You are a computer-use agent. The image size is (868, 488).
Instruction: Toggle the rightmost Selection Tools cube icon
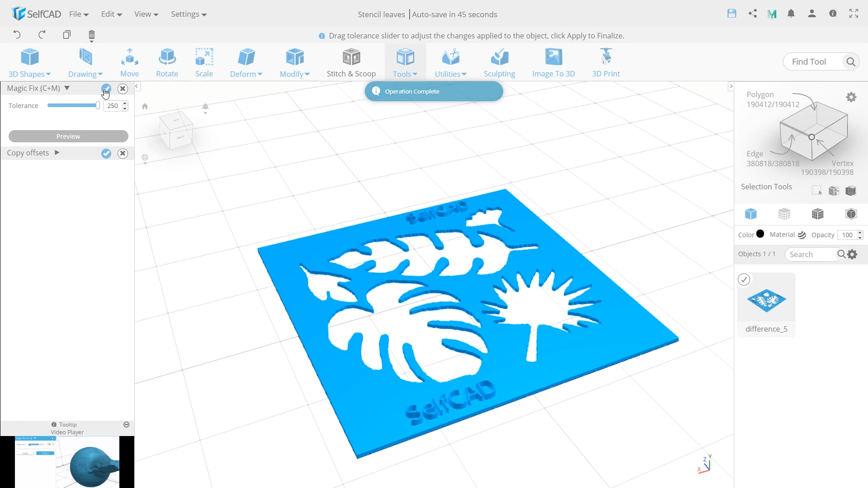click(x=851, y=191)
